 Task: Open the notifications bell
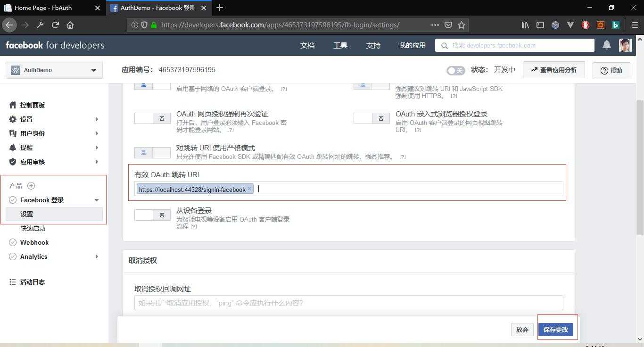(607, 45)
